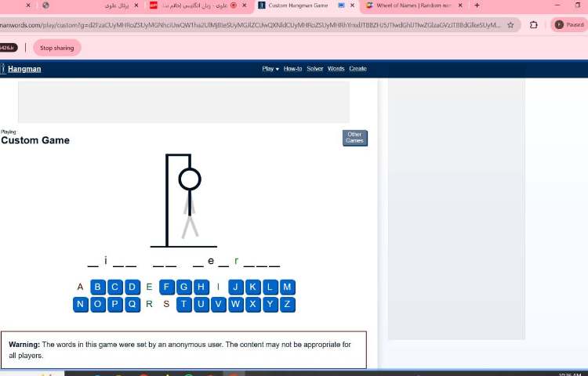588x376 pixels.
Task: Open the How-to menu link
Action: click(x=292, y=69)
